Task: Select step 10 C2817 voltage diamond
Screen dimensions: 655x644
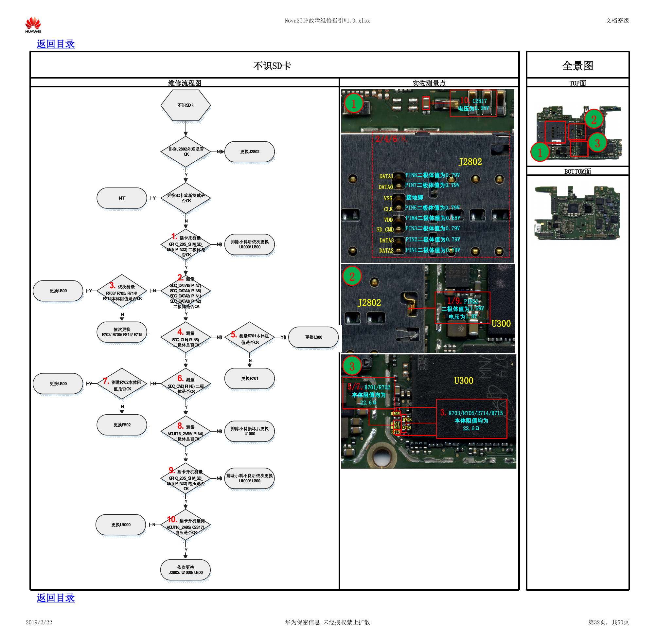Action: coord(186,525)
